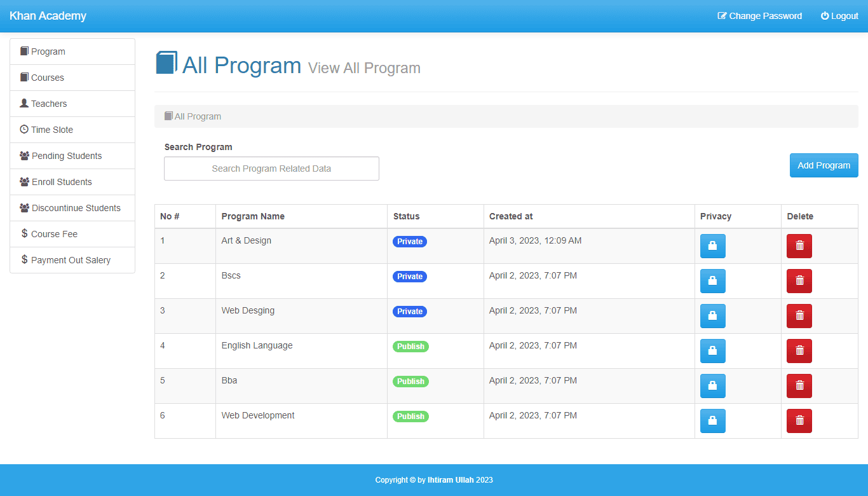Click the lock icon for Art & Design
868x496 pixels.
pyautogui.click(x=712, y=246)
